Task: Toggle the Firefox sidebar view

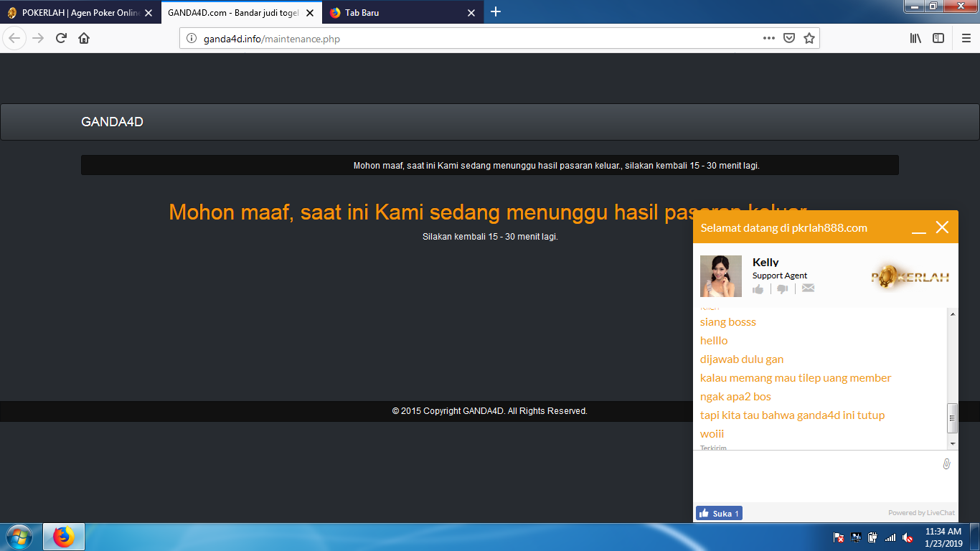Action: 938,39
